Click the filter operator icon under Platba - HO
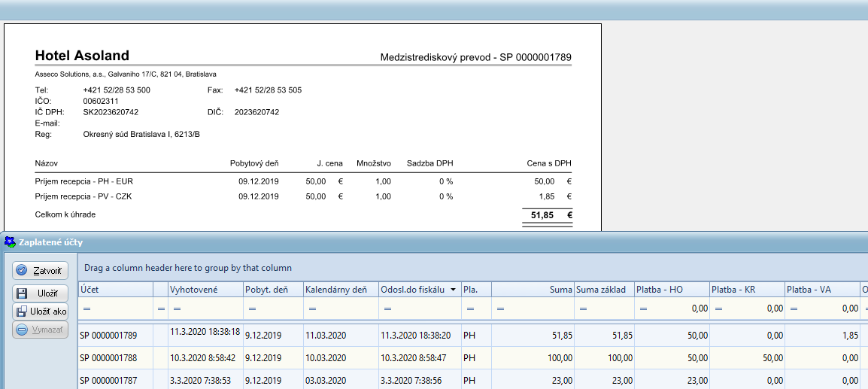The height and width of the screenshot is (389, 868). click(x=643, y=308)
